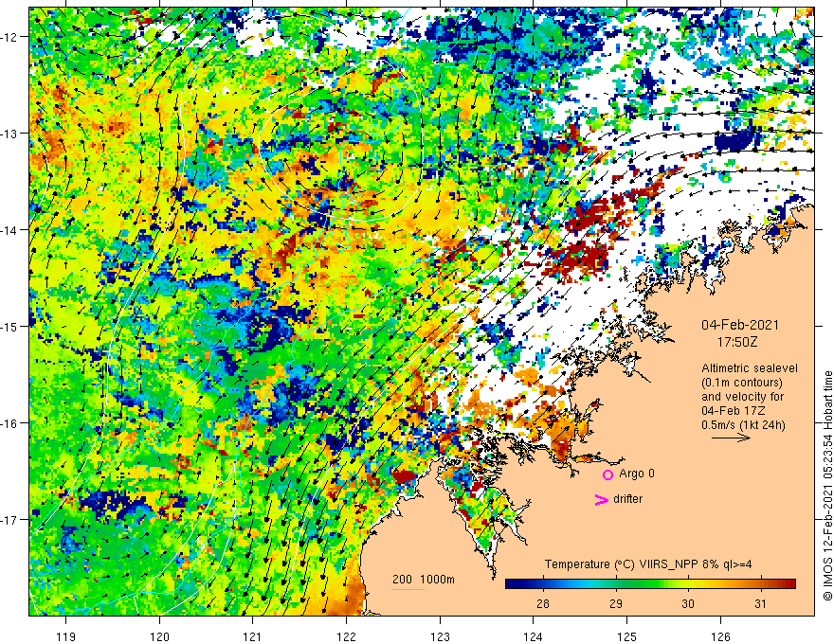The width and height of the screenshot is (834, 644).
Task: Click the 'Temperature (°C) VIIRS_NPP 8% ql>=4' title
Action: click(x=648, y=564)
